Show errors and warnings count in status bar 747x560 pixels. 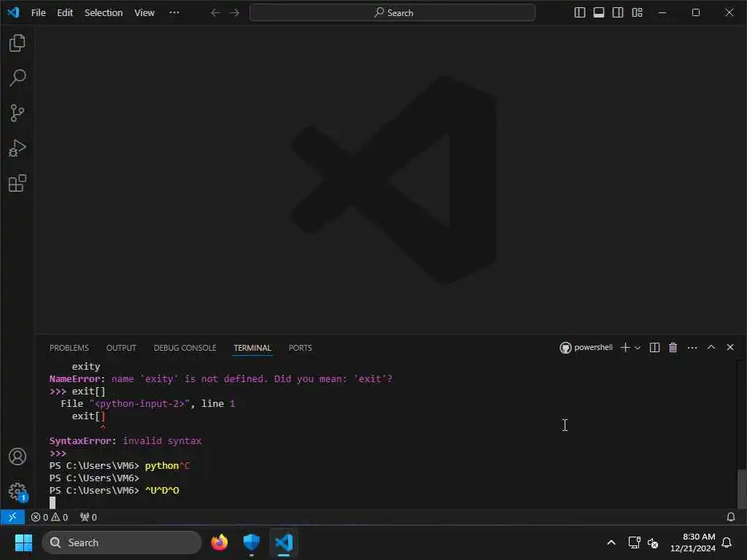coord(50,517)
